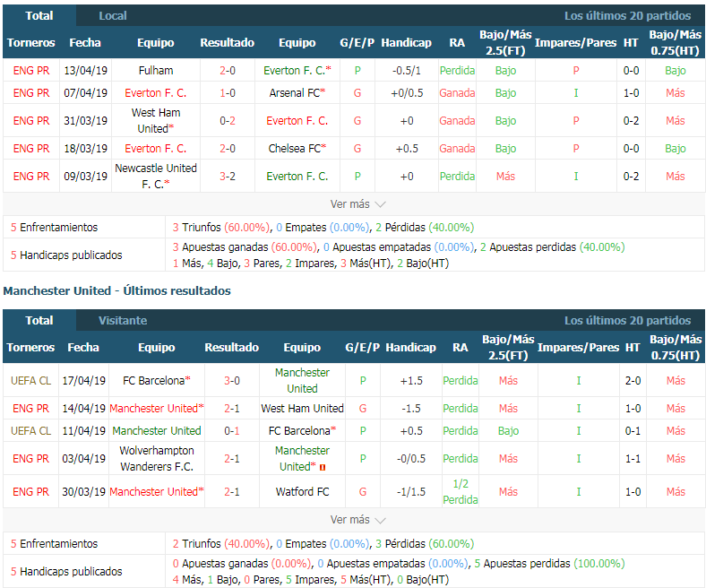
Task: Click the 3-2 result of Newcastle match
Action: tap(228, 177)
